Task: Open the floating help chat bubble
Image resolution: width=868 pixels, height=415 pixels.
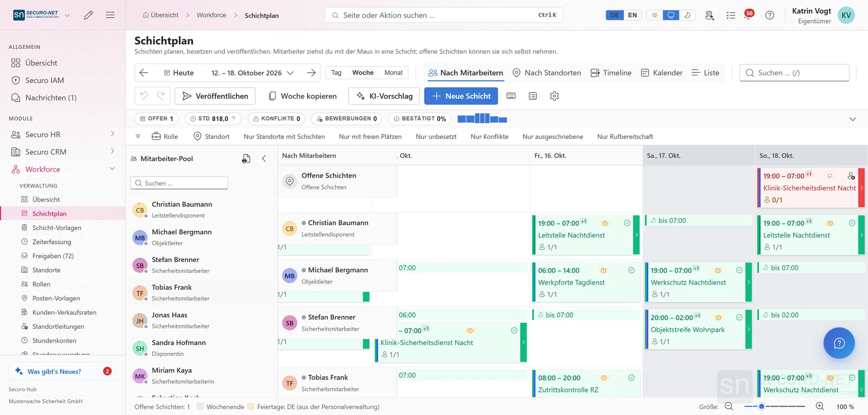Action: coord(839,343)
